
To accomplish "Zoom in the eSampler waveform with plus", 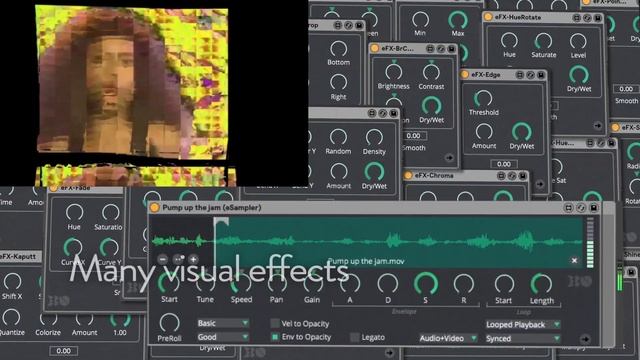I will (x=193, y=259).
